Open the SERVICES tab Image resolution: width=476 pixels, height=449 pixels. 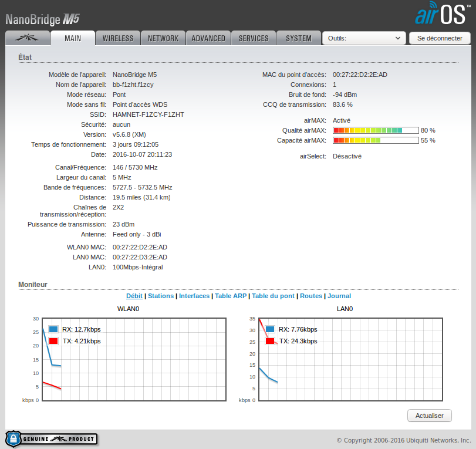click(x=254, y=38)
